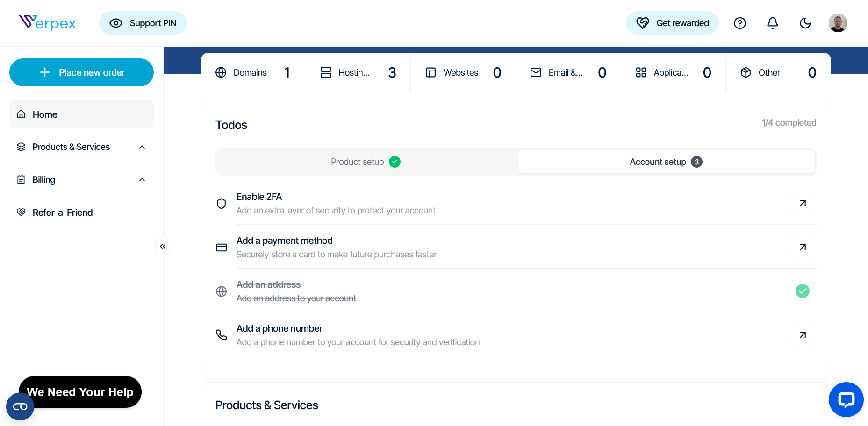Click the Refer-a-Friend heart icon
868x426 pixels.
(x=21, y=213)
